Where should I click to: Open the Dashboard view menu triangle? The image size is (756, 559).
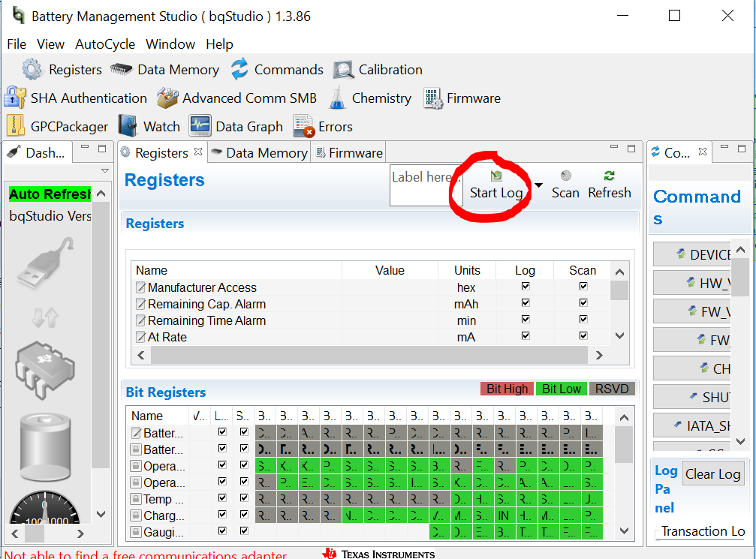coord(104,170)
